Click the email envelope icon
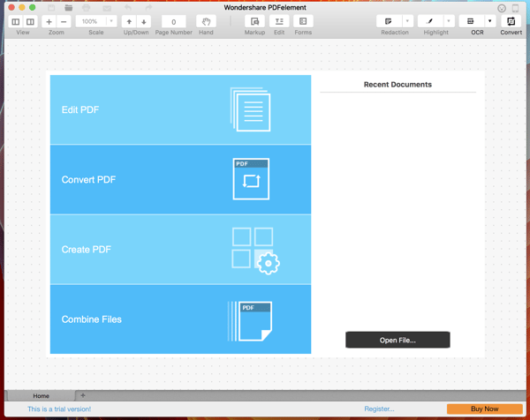 107,8
